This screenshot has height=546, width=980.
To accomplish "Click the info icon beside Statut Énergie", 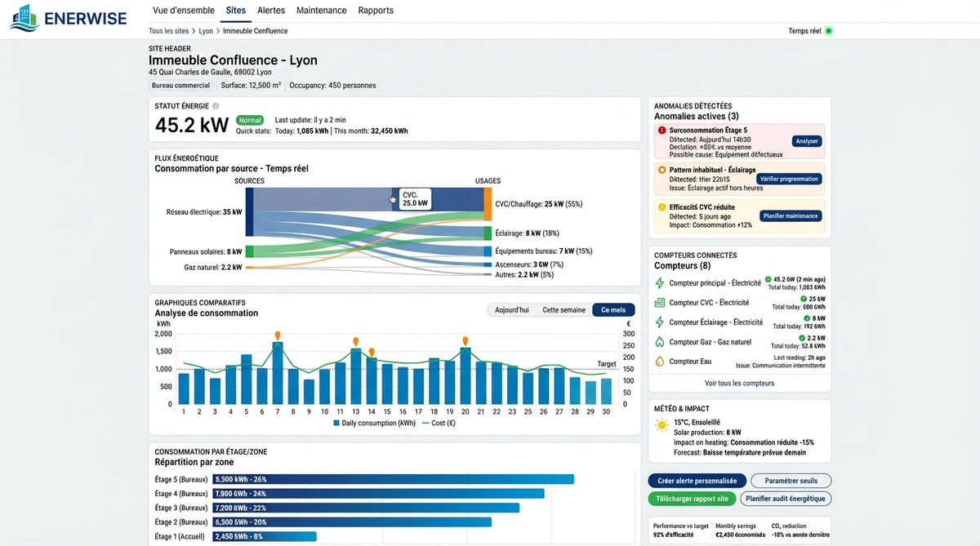I will pos(216,106).
